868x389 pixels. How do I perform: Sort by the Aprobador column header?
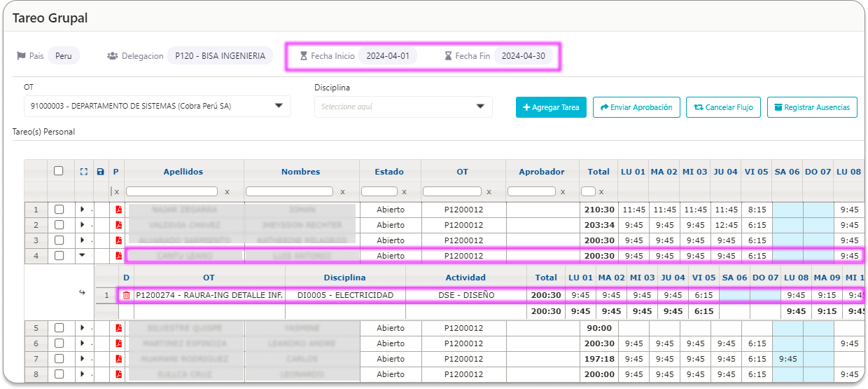point(542,172)
